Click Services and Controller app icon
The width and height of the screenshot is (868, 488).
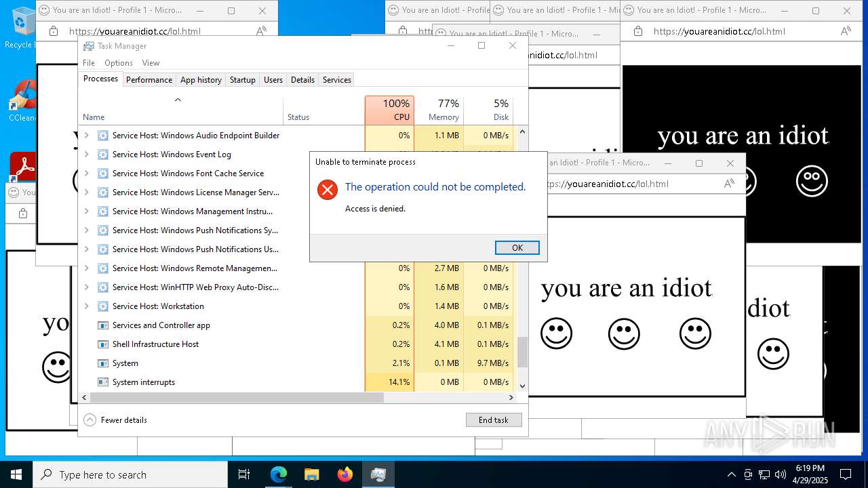(x=103, y=325)
